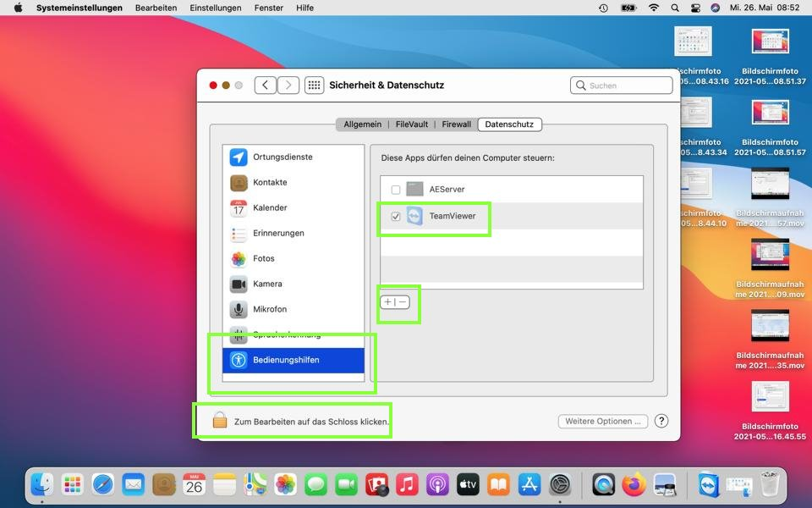Activate Siri from the menu bar

pyautogui.click(x=716, y=8)
